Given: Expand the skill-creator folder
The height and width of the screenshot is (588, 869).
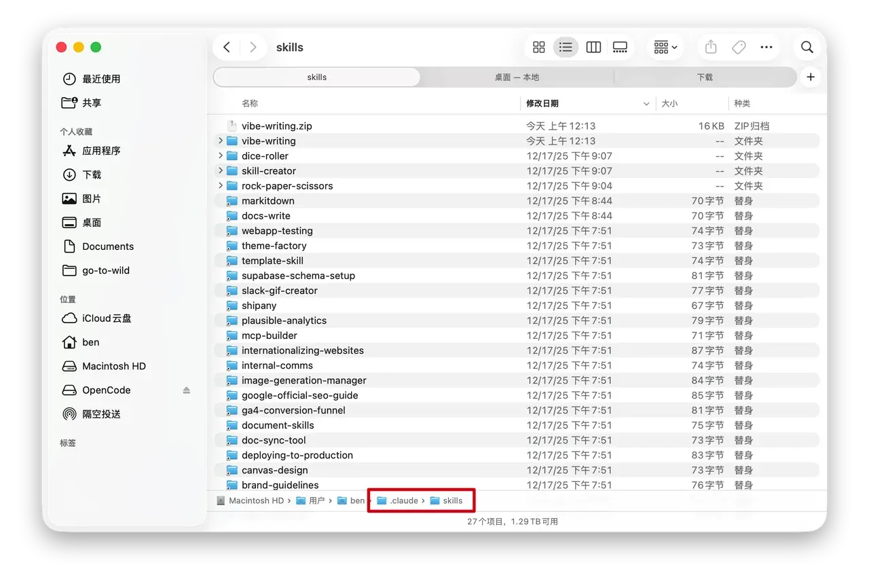Looking at the screenshot, I should click(221, 170).
